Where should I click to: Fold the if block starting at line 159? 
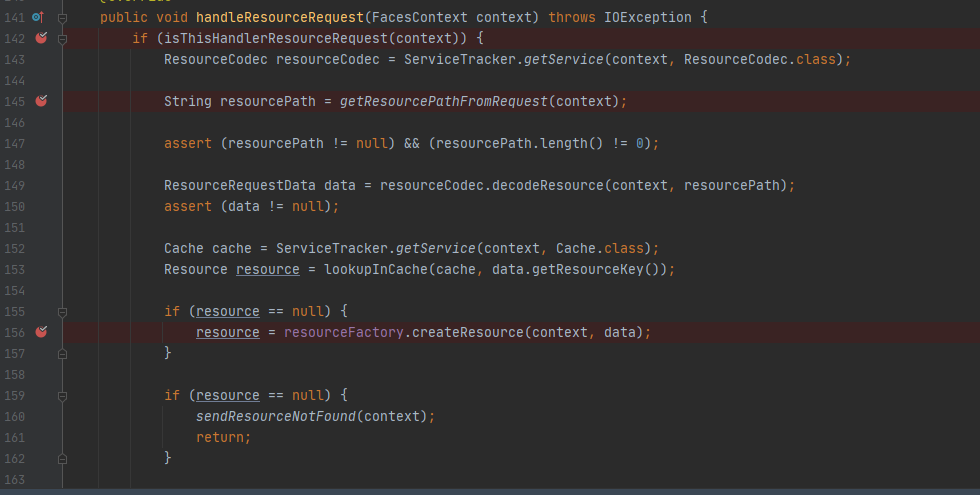62,395
